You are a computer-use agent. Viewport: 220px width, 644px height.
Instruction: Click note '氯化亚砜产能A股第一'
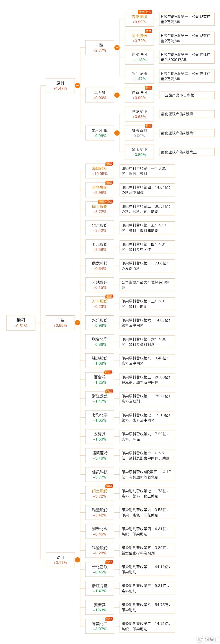click(187, 133)
